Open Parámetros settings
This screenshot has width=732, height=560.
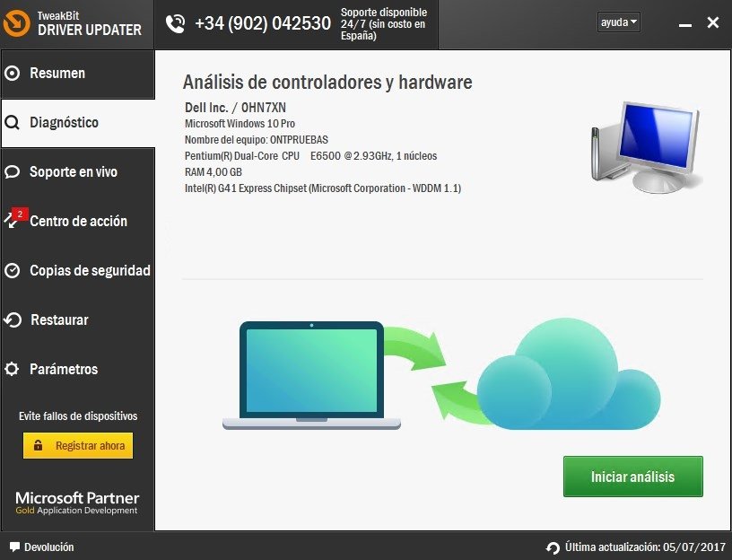(77, 369)
